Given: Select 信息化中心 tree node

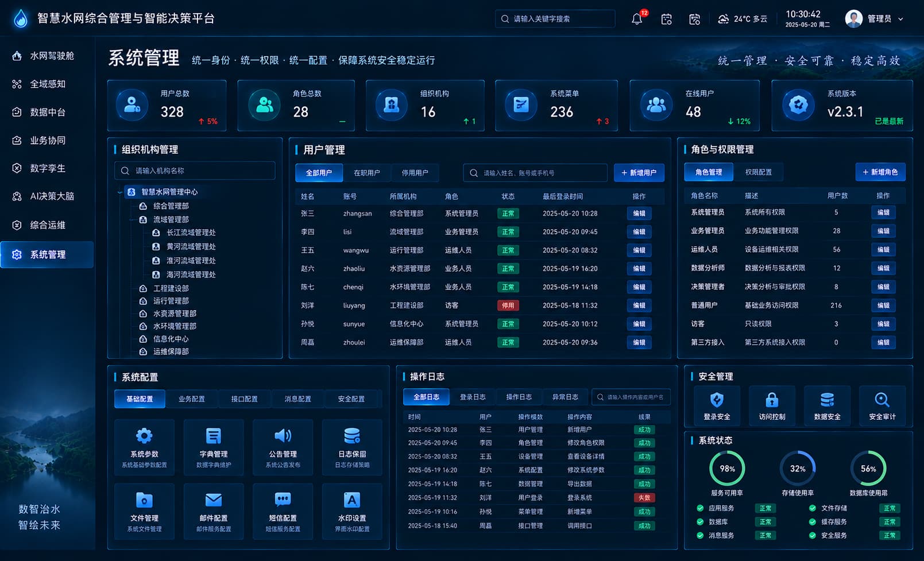Looking at the screenshot, I should click(171, 339).
